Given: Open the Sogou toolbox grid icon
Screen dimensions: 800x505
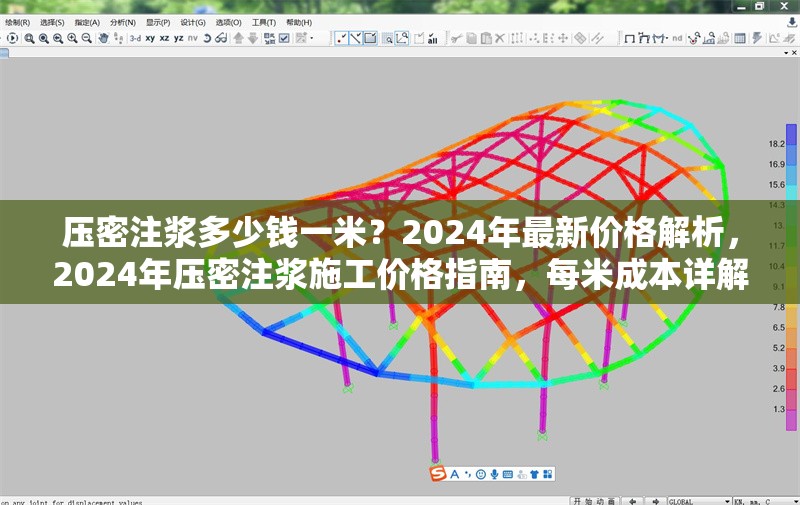Looking at the screenshot, I should [547, 474].
